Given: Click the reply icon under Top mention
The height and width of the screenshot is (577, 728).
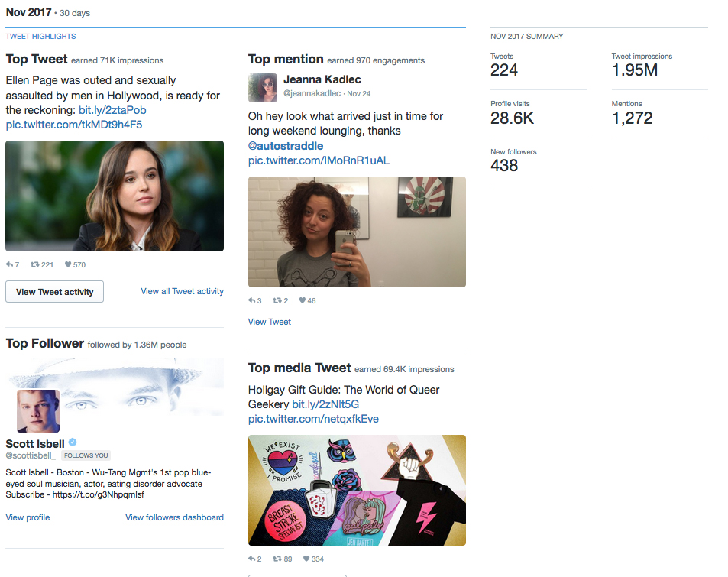Looking at the screenshot, I should 251,300.
